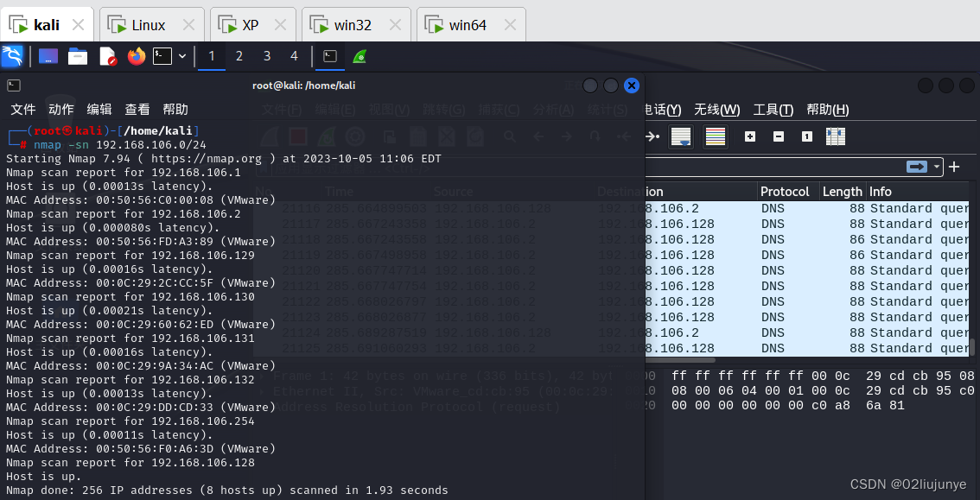Image resolution: width=980 pixels, height=500 pixels.
Task: Toggle Wireshark packet list colorization
Action: [715, 136]
